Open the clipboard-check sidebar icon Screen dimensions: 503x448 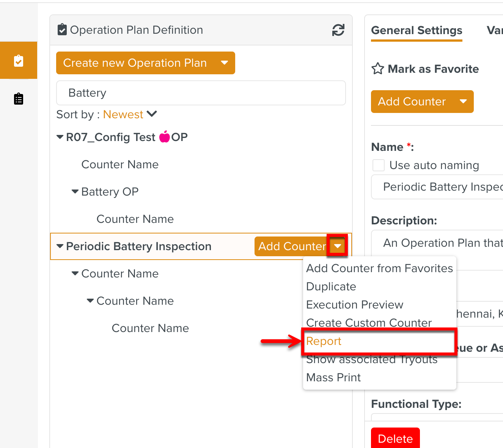[19, 61]
